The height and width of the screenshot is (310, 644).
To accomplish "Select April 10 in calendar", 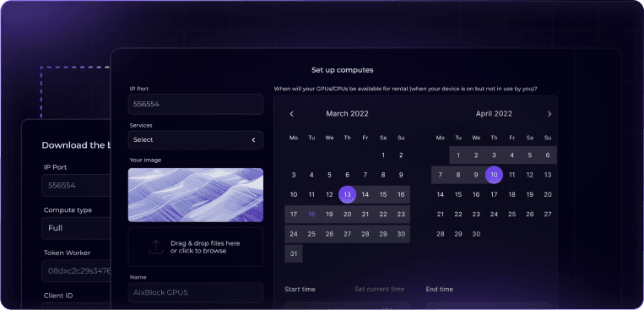I will pyautogui.click(x=494, y=175).
